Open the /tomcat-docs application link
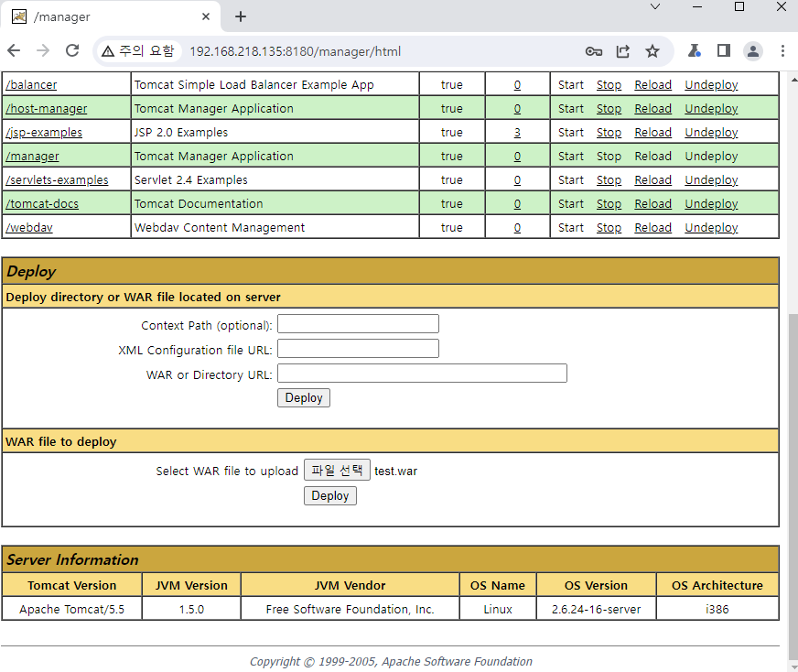 click(x=42, y=203)
